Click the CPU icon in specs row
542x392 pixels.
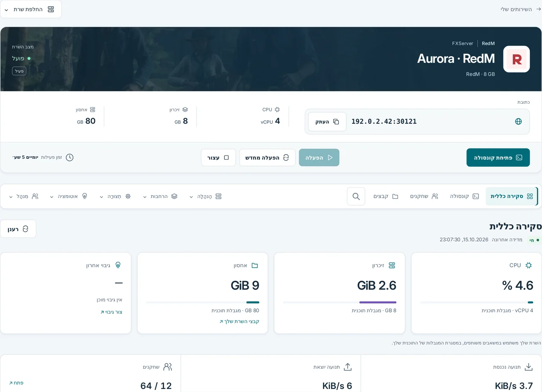tap(277, 110)
